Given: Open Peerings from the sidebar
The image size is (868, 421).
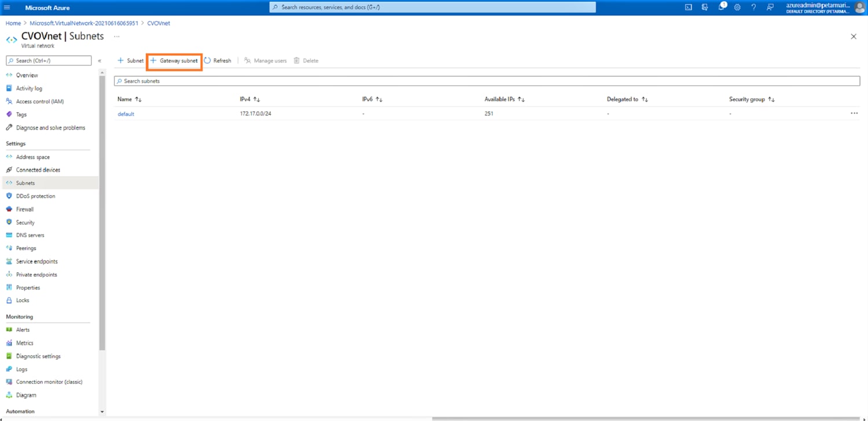Looking at the screenshot, I should (26, 248).
